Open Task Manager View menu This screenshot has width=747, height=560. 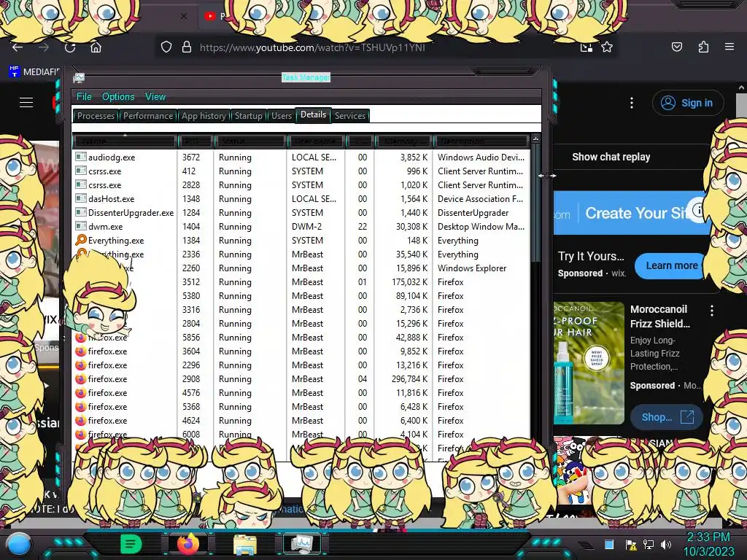[x=155, y=97]
